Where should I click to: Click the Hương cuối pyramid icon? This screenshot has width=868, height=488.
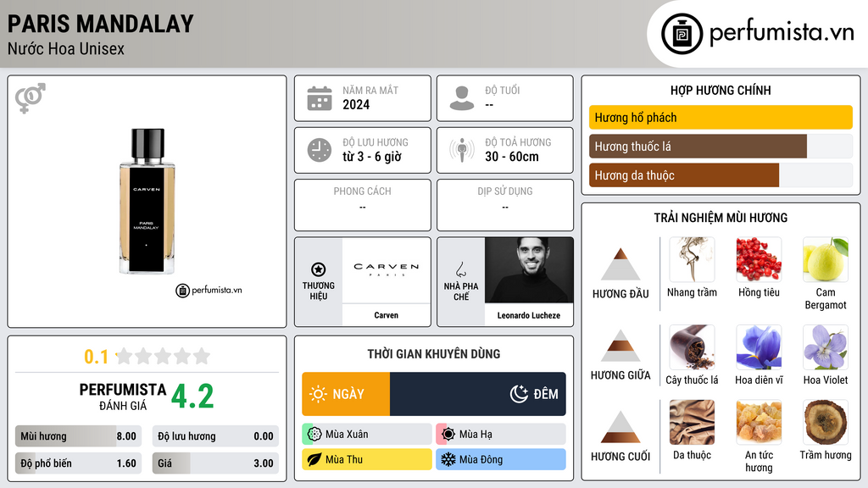click(x=620, y=427)
